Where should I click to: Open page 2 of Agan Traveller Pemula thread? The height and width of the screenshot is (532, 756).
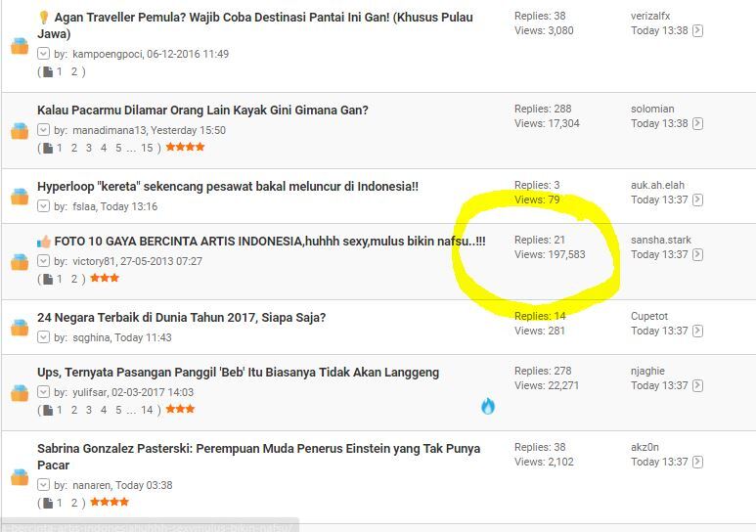74,71
